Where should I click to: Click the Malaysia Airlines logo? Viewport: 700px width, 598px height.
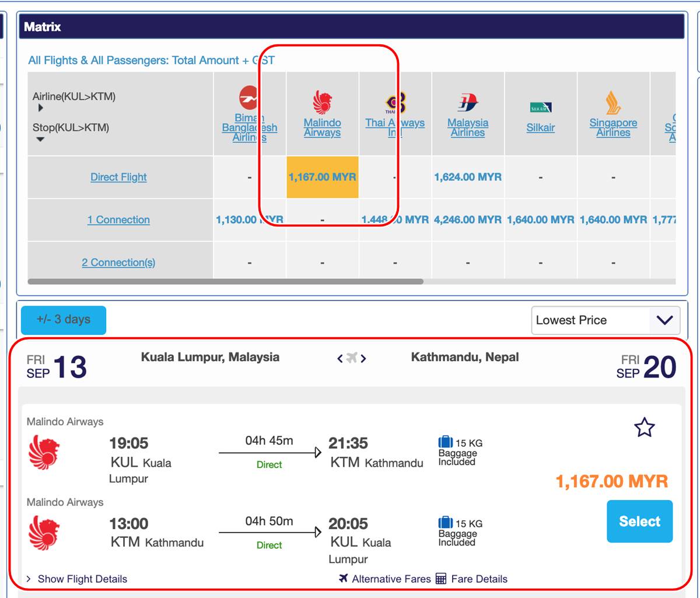pyautogui.click(x=468, y=103)
